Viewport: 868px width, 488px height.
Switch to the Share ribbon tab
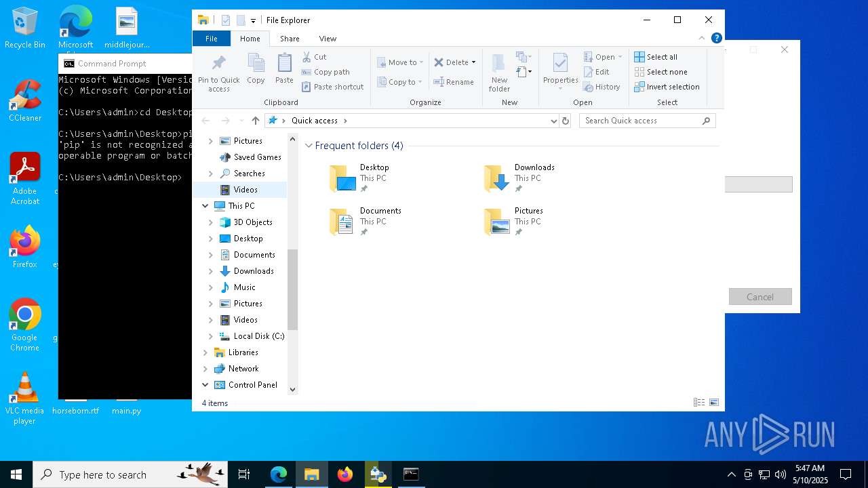[x=290, y=39]
